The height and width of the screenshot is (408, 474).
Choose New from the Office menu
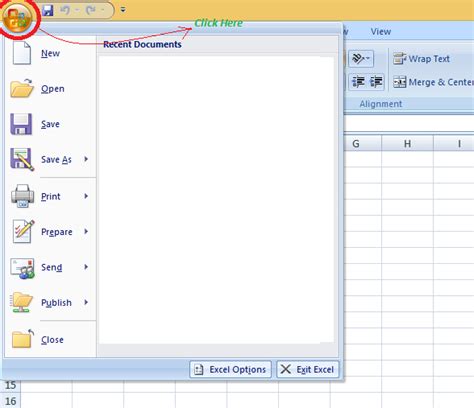pyautogui.click(x=50, y=53)
